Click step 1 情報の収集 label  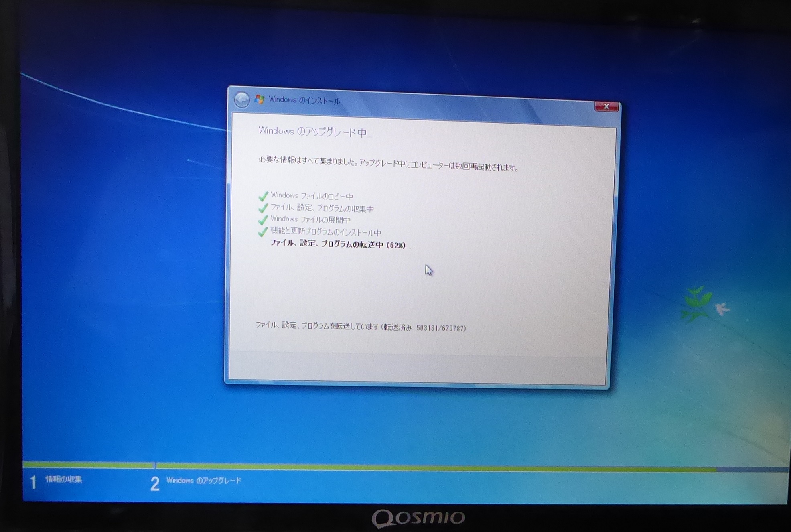tap(63, 479)
